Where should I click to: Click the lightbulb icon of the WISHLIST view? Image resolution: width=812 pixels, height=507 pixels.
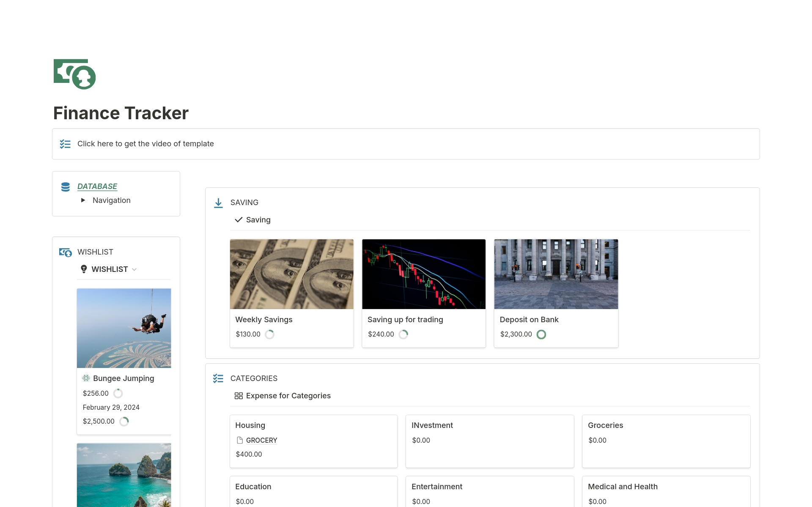(x=84, y=269)
